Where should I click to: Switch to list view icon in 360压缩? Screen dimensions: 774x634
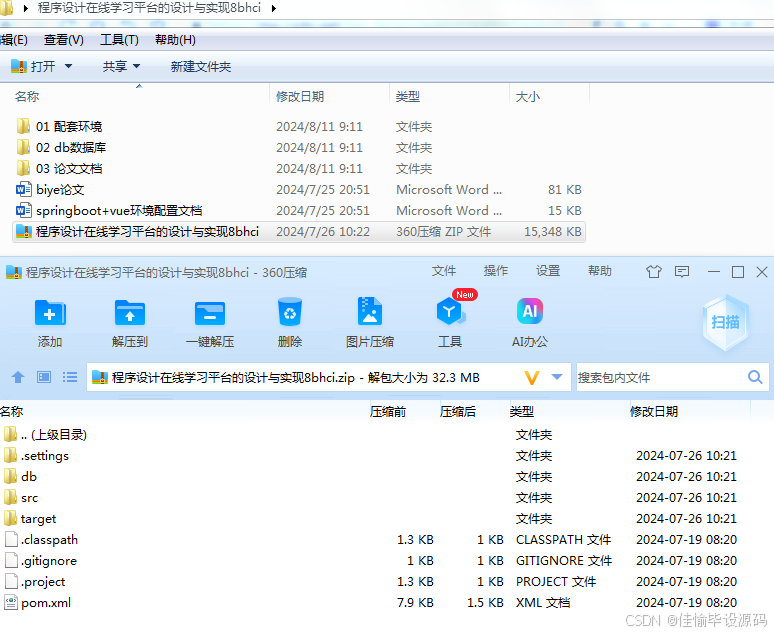(70, 377)
